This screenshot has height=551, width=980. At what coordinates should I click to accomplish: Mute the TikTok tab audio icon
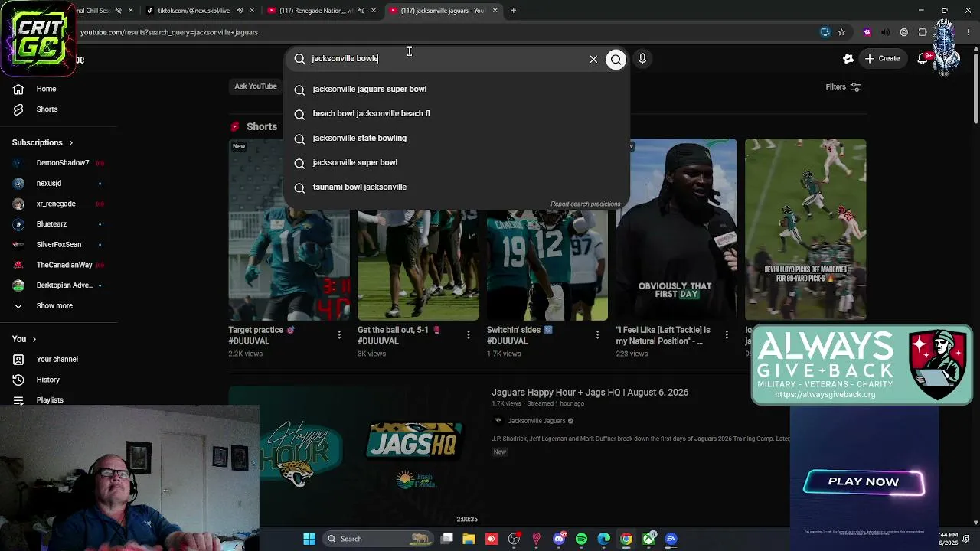[x=240, y=11]
